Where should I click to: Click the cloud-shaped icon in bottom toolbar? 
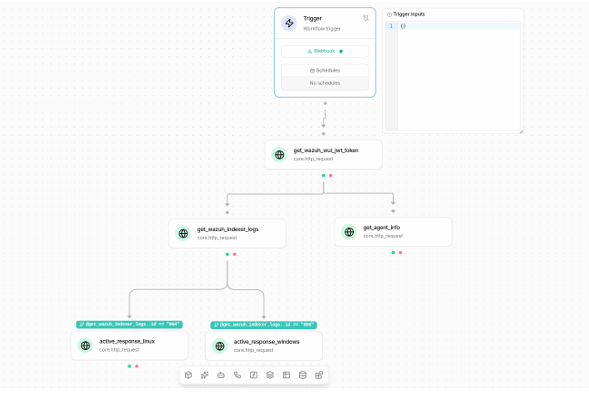(221, 375)
